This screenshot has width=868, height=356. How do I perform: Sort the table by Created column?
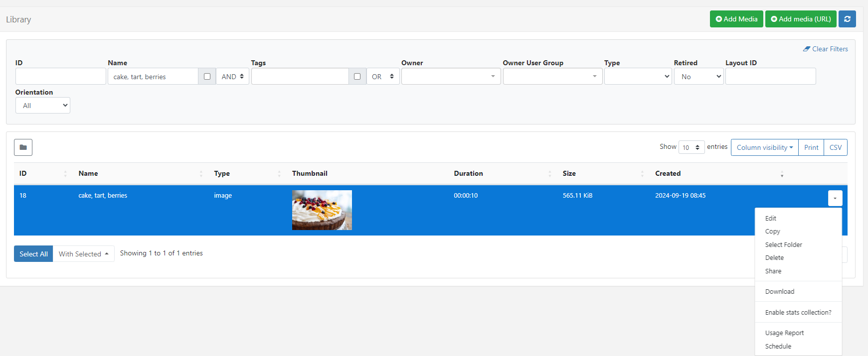click(668, 174)
